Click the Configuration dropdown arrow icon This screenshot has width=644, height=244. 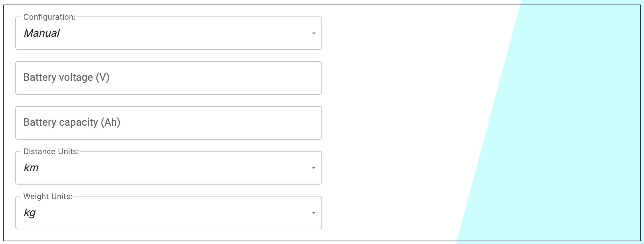(313, 34)
